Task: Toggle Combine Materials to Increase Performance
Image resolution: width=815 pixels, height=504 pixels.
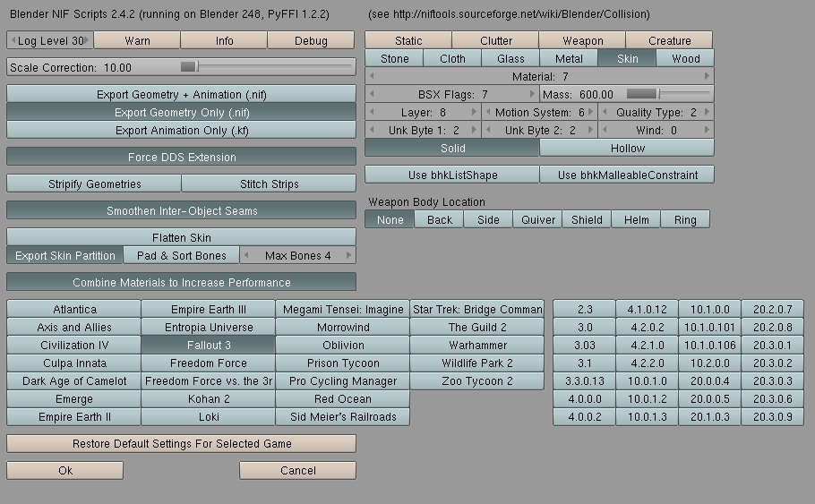Action: point(182,282)
